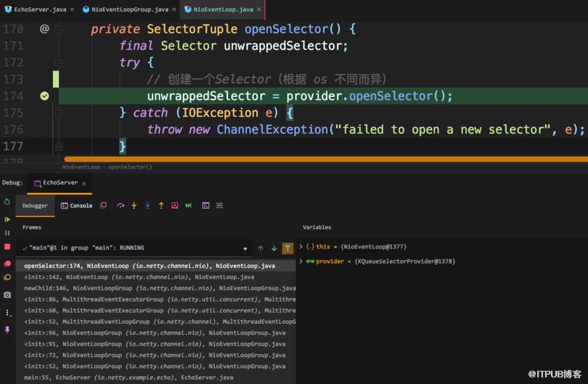
Task: Select the Debugger tab
Action: (x=35, y=206)
